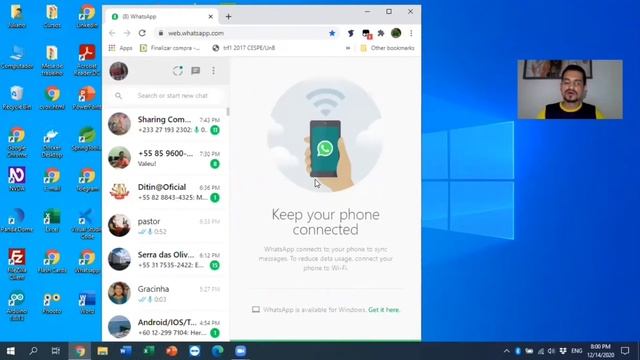Expand the hidden bookmarks overflow chevron
This screenshot has width=640, height=360.
(x=348, y=48)
